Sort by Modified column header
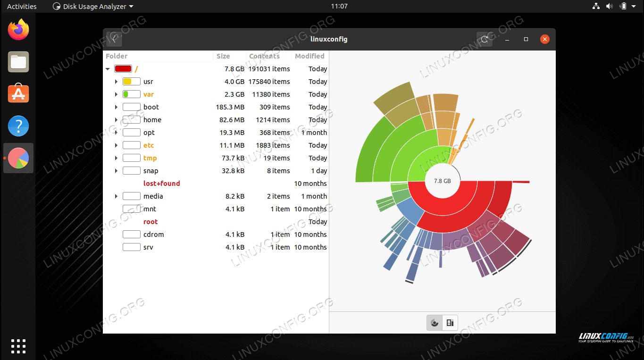Screen dimensions: 644x360 tap(310, 56)
